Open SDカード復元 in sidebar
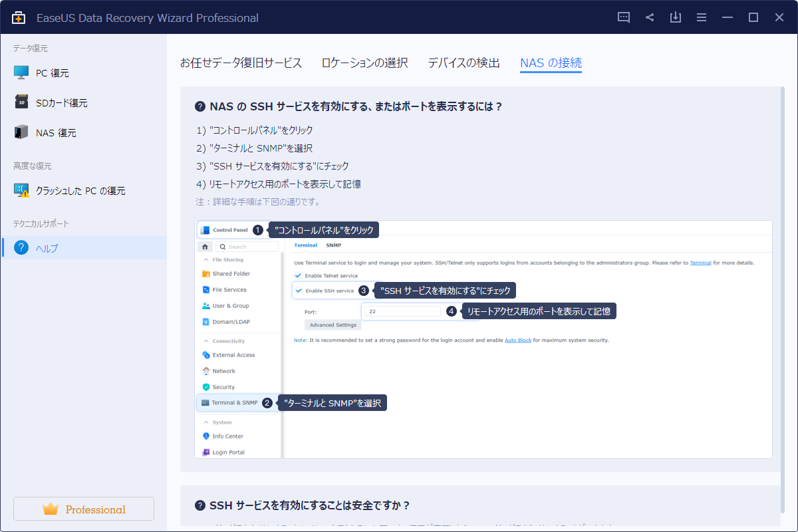This screenshot has width=798, height=532. [83, 103]
